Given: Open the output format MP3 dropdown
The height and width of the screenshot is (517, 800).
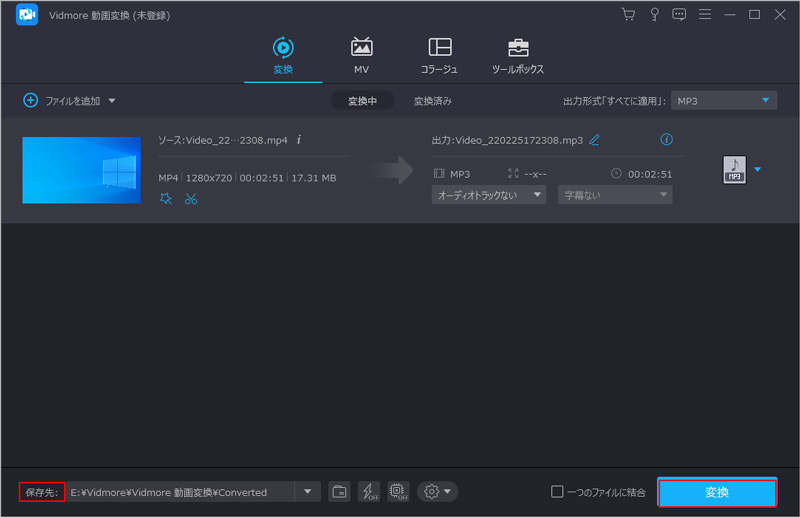Looking at the screenshot, I should click(724, 101).
